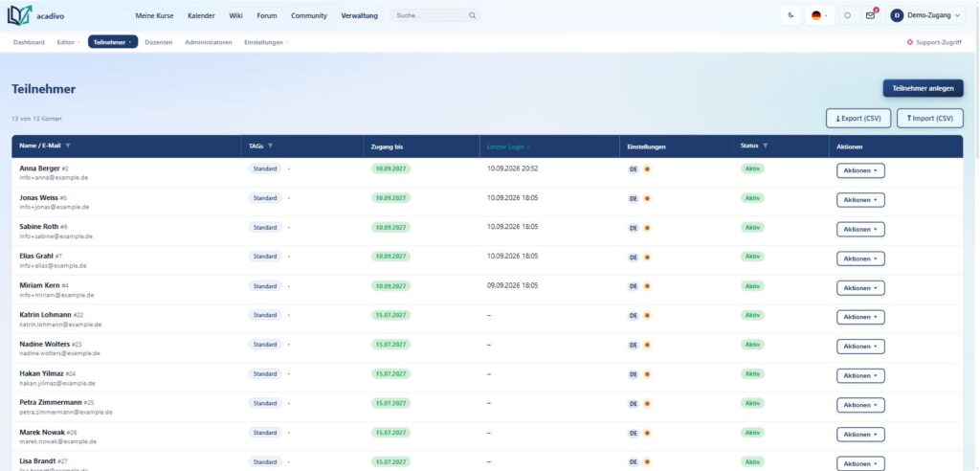This screenshot has height=471, width=980.
Task: Click the name Elias Grahl
Action: (36, 256)
